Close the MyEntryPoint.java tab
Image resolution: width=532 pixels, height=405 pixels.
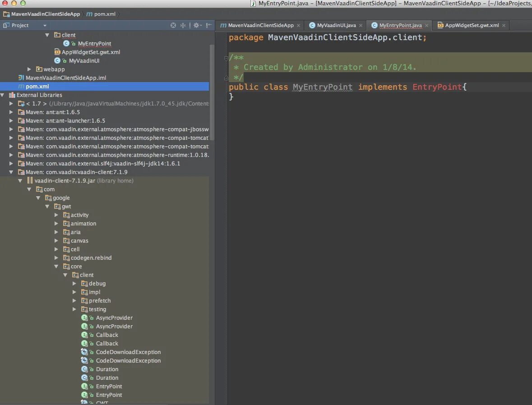click(x=426, y=25)
